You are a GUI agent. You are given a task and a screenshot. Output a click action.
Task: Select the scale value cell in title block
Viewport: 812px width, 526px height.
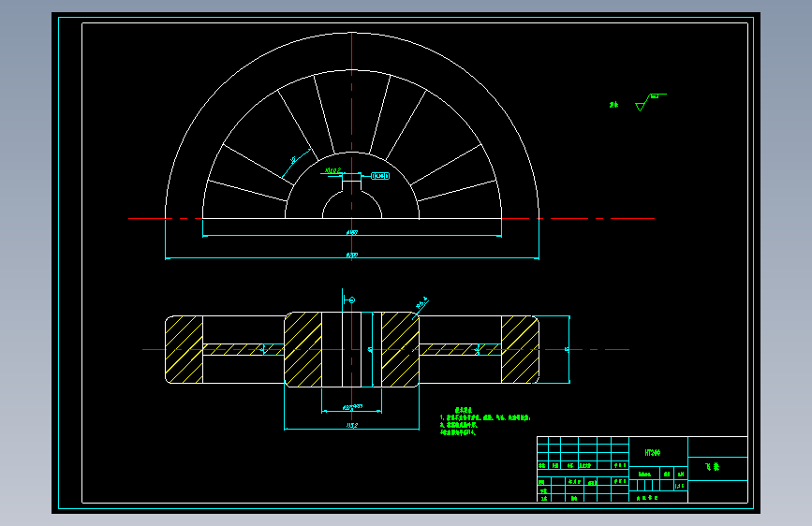[x=680, y=486]
